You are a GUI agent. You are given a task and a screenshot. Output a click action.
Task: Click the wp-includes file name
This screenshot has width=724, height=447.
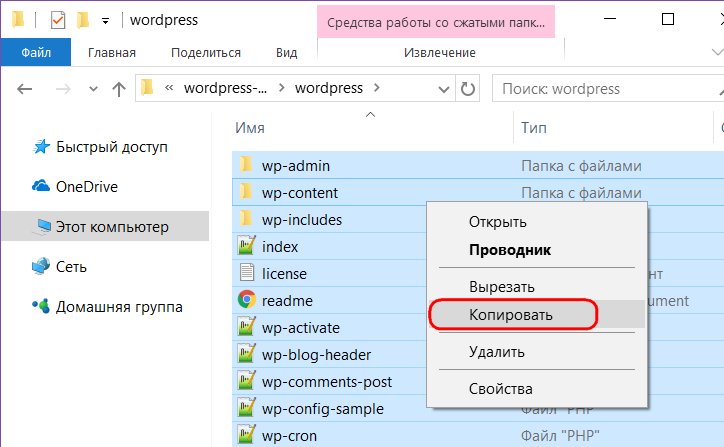point(302,220)
